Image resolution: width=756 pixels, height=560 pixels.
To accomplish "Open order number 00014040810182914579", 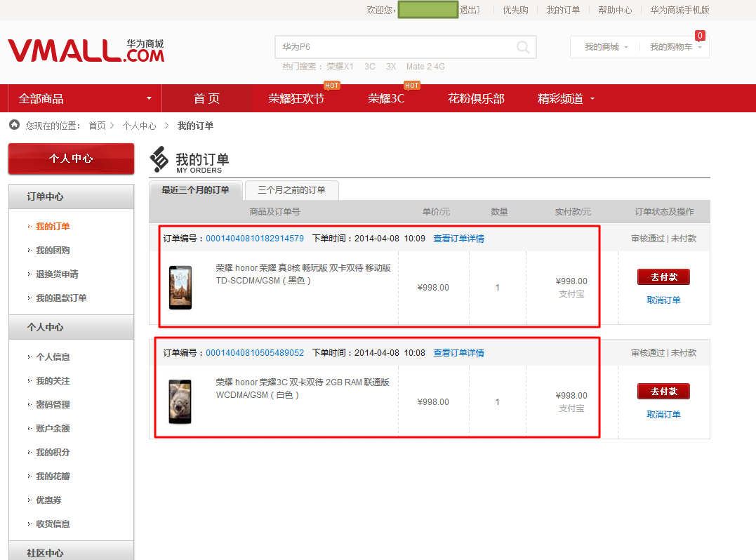I will pyautogui.click(x=255, y=239).
